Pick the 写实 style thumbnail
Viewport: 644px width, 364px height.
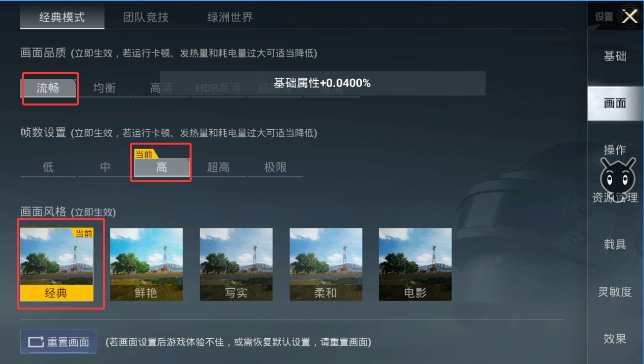click(x=236, y=264)
